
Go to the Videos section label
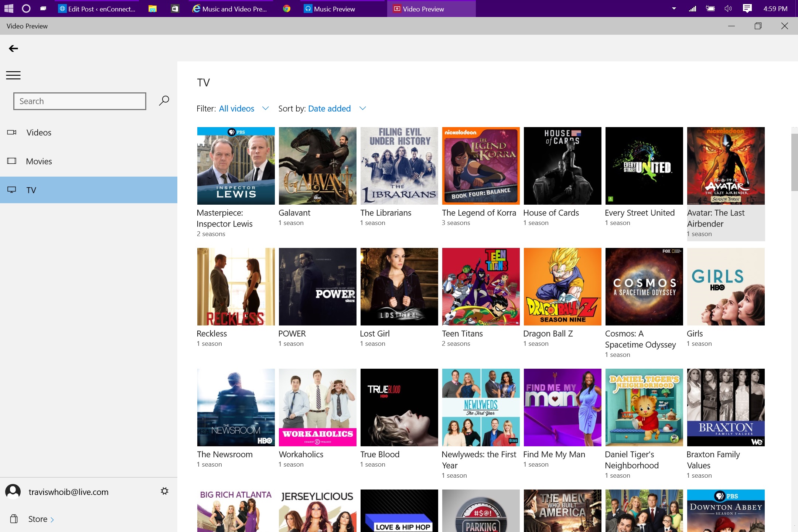click(39, 133)
